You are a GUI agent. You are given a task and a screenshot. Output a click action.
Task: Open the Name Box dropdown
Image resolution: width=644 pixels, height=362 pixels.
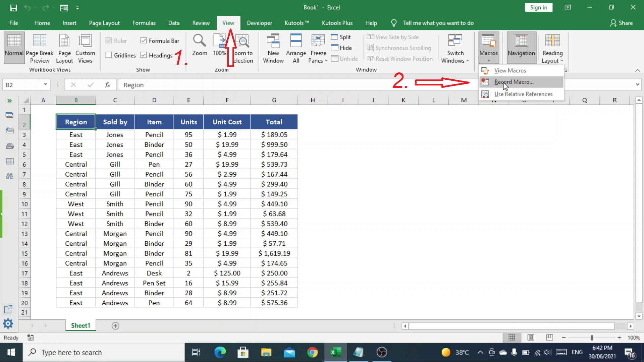[46, 85]
